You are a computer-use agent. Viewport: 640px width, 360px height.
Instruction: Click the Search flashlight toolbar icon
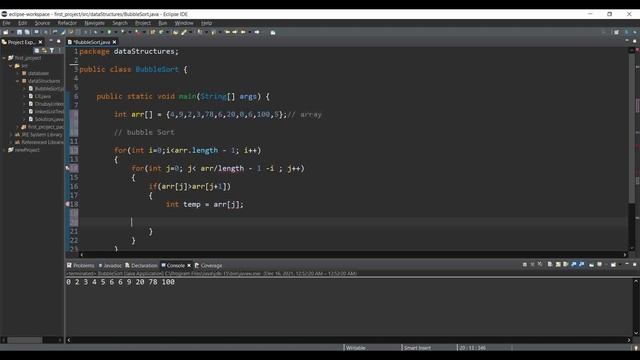[184, 32]
